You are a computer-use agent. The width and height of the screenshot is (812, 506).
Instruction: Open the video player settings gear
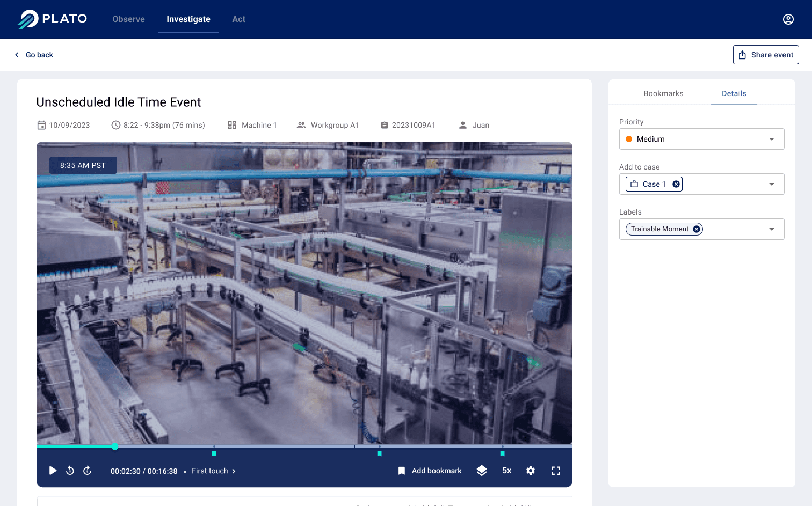[531, 471]
